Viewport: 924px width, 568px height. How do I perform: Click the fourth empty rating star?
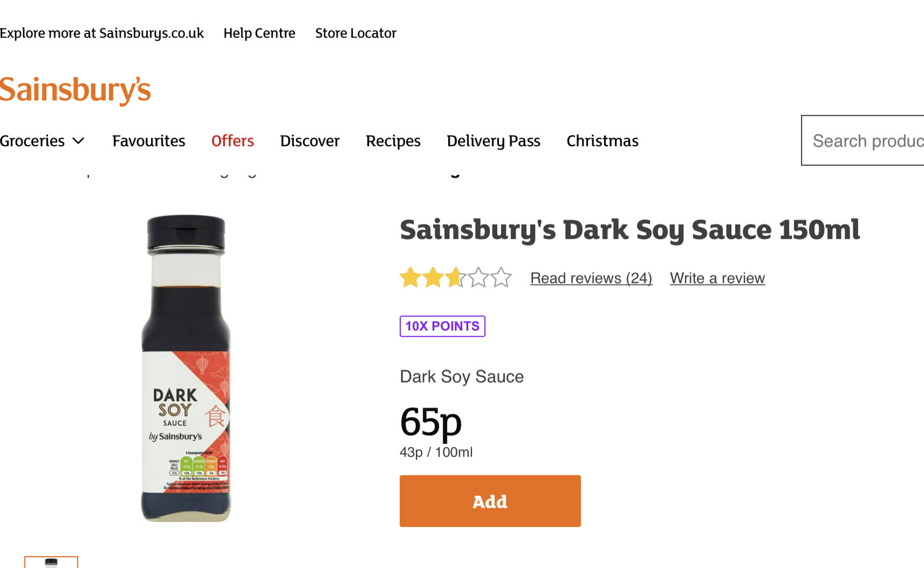click(478, 278)
